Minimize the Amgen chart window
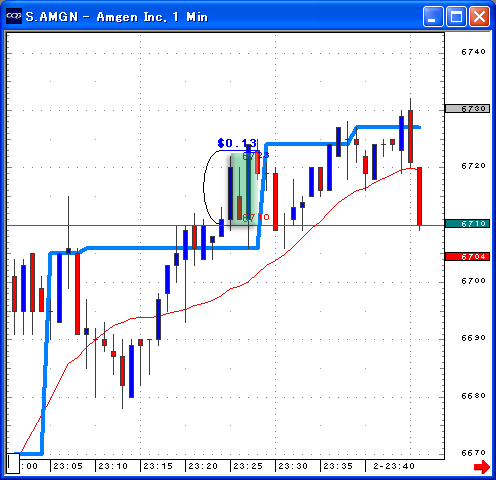Screen dimensions: 496x480 click(x=433, y=16)
